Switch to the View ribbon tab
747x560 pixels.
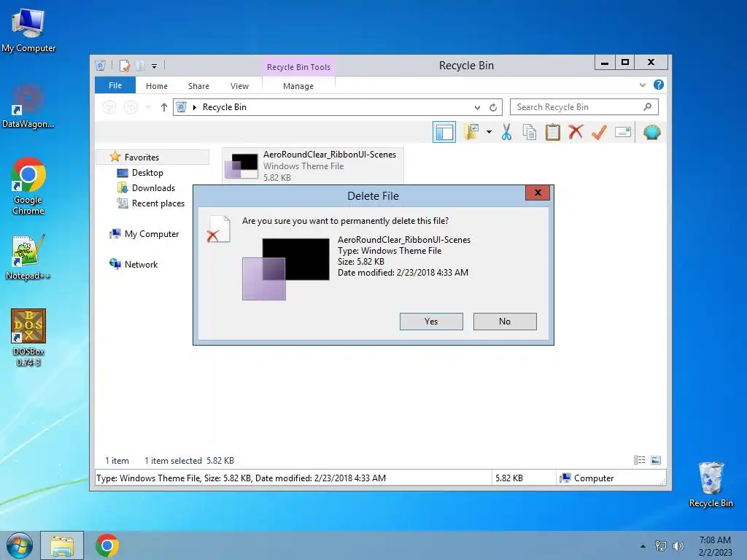click(239, 86)
